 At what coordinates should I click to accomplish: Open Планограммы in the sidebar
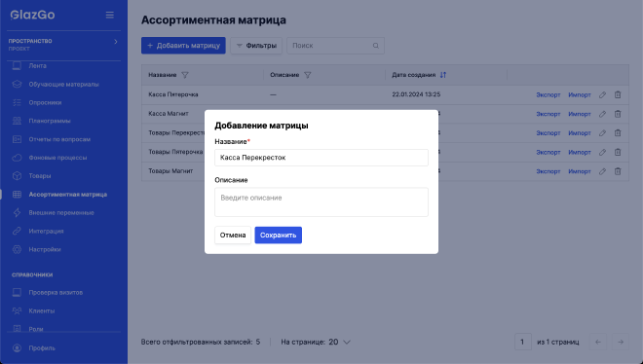point(50,122)
